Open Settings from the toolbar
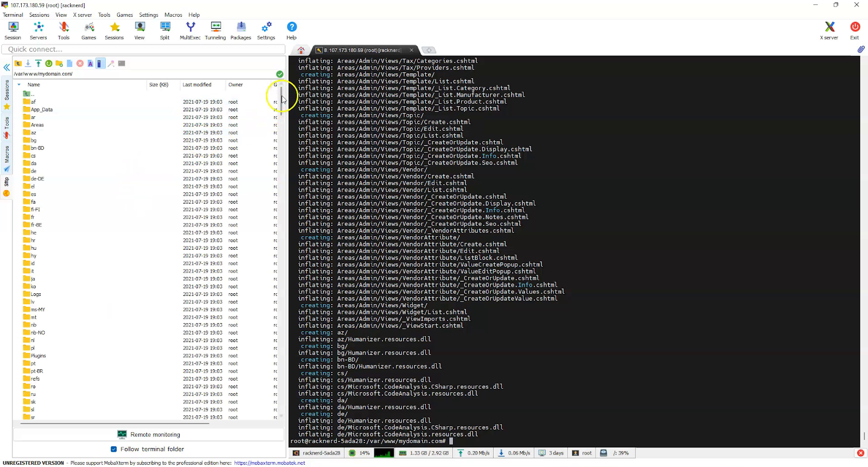The image size is (868, 467). [x=266, y=31]
